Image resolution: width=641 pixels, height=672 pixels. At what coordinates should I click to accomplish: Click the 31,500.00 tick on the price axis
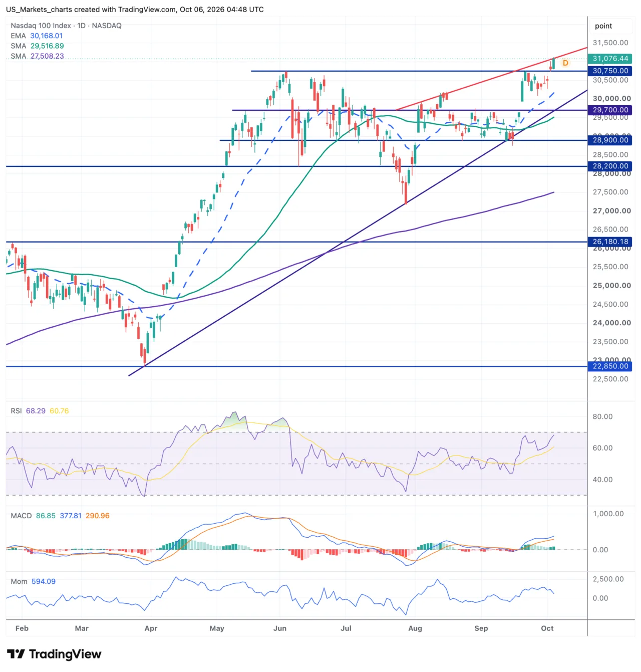(x=610, y=43)
